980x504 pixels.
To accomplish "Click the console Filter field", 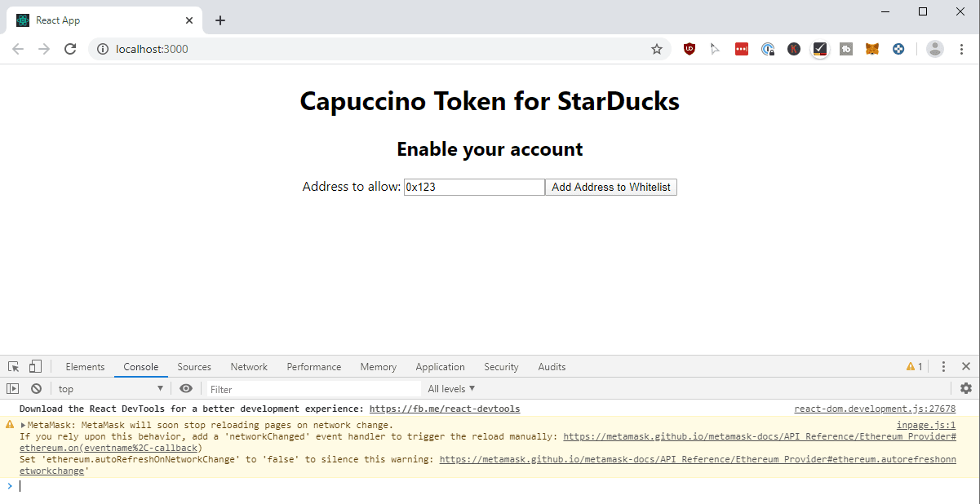I will click(313, 389).
